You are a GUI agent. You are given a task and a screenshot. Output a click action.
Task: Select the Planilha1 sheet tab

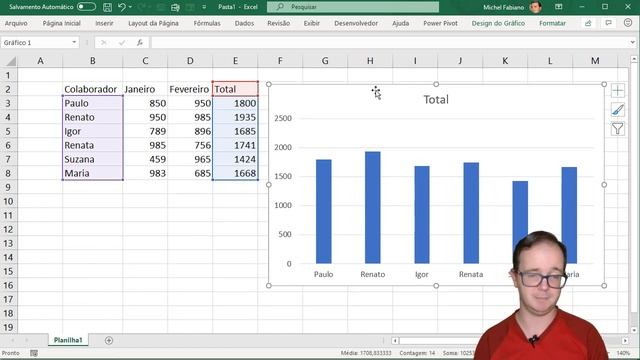tap(68, 340)
